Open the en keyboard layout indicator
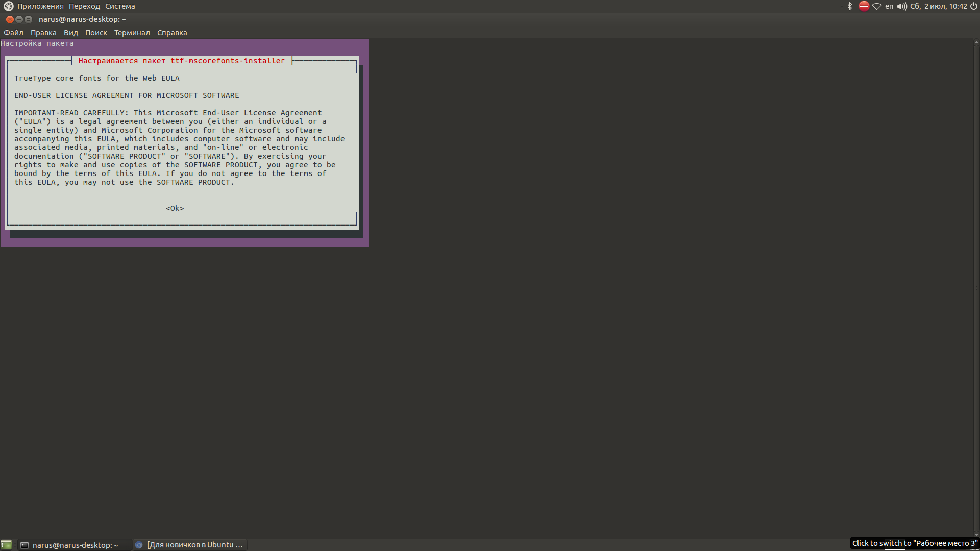Viewport: 980px width, 551px height. click(889, 6)
